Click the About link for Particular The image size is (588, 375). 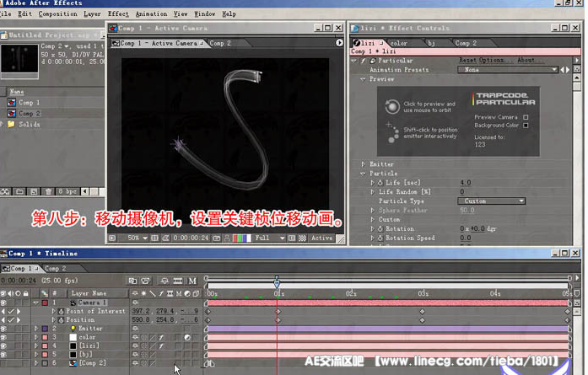(526, 61)
